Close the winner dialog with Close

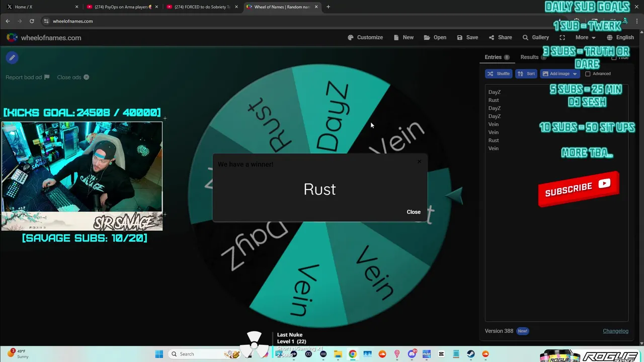tap(414, 212)
